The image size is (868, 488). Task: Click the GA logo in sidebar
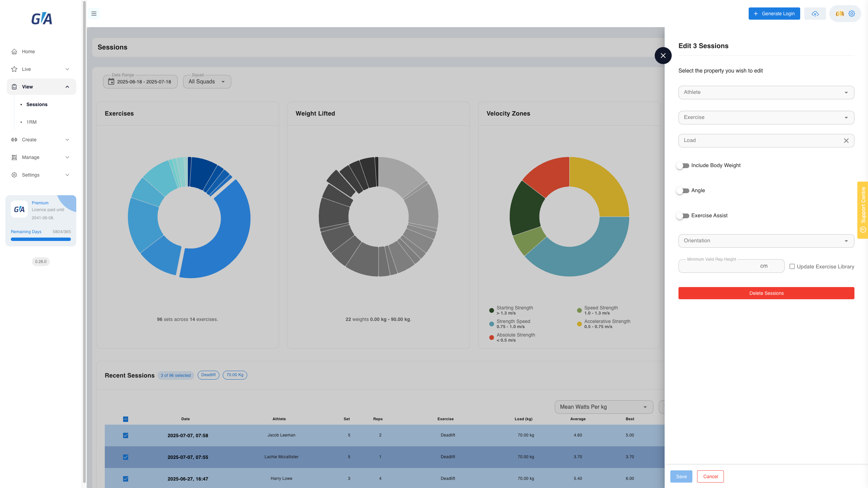tap(42, 19)
